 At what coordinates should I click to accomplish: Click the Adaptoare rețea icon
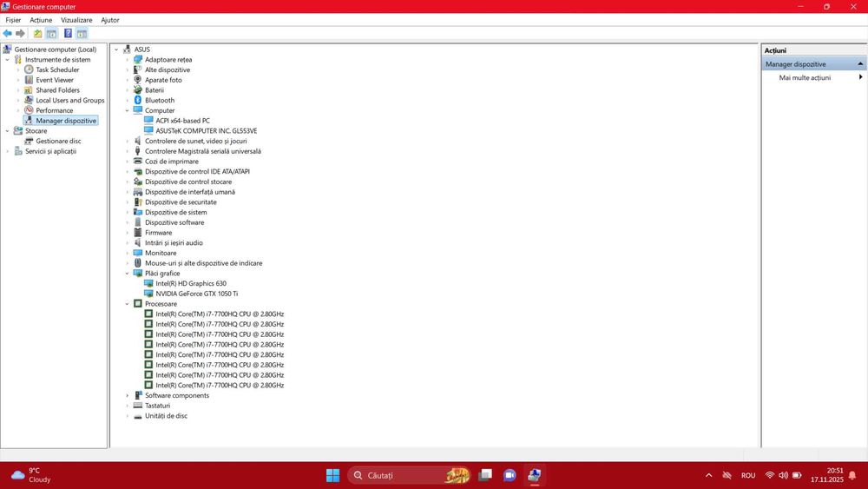point(138,59)
